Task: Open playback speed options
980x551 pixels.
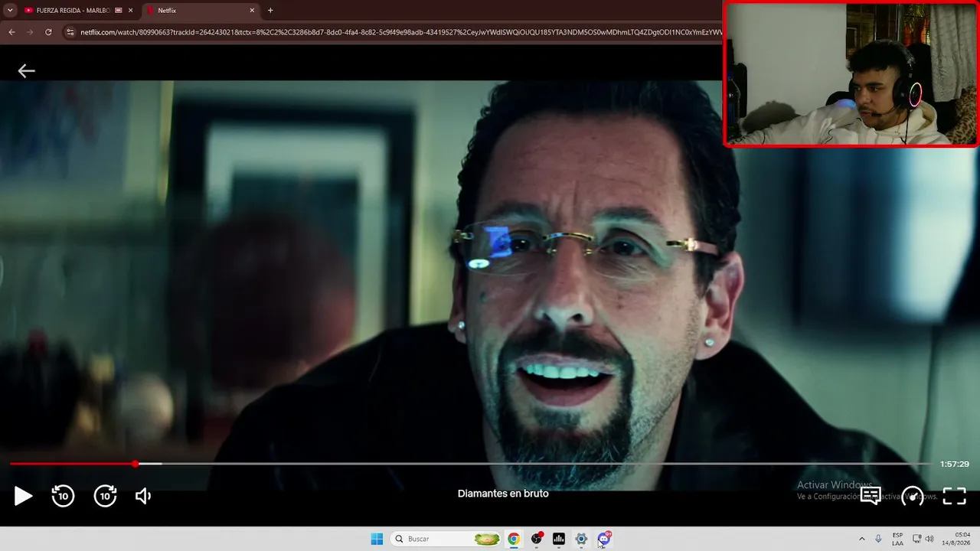Action: point(913,496)
